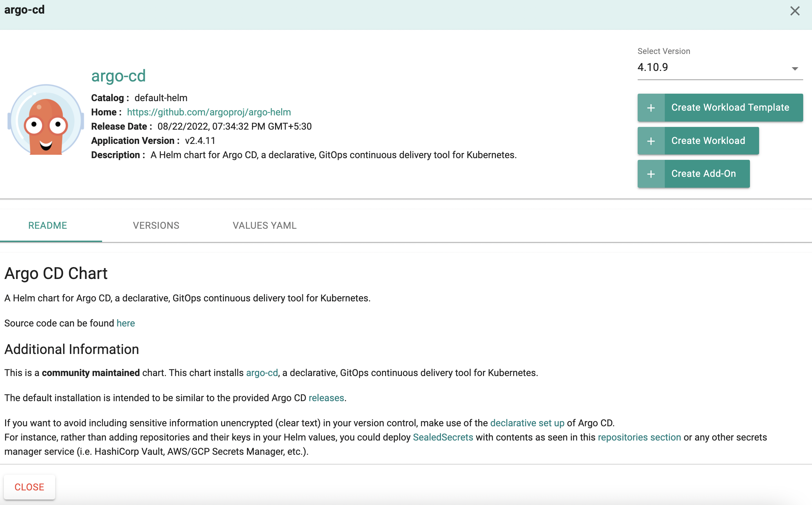Viewport: 812px width, 505px height.
Task: Open the Argo CD releases link
Action: coord(326,398)
